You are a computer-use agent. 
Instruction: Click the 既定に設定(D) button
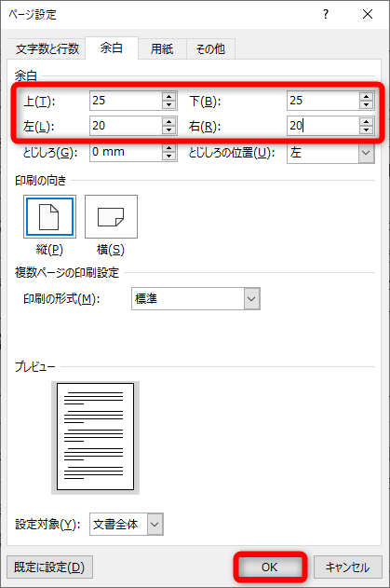pos(49,567)
